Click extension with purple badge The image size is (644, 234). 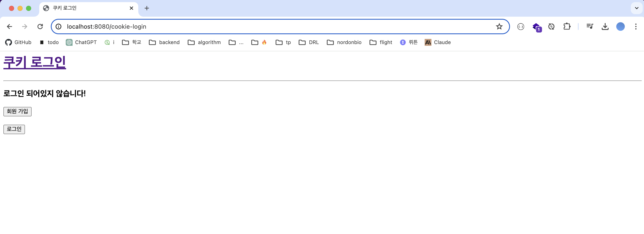(536, 27)
